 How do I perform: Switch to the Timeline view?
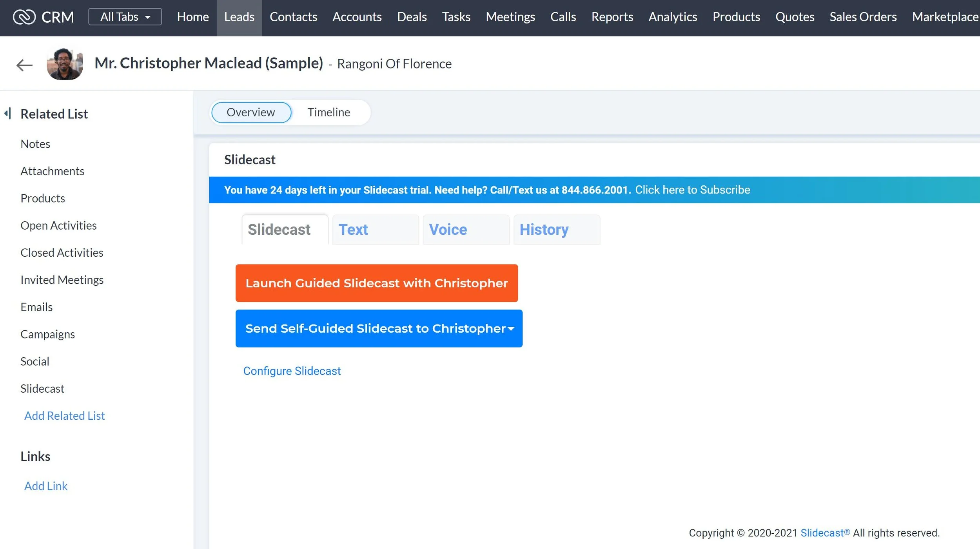coord(328,112)
